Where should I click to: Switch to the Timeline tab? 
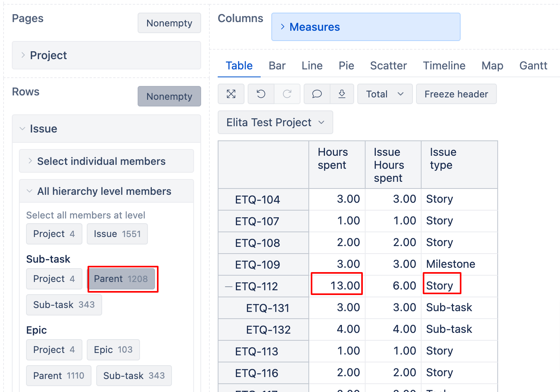pyautogui.click(x=444, y=65)
